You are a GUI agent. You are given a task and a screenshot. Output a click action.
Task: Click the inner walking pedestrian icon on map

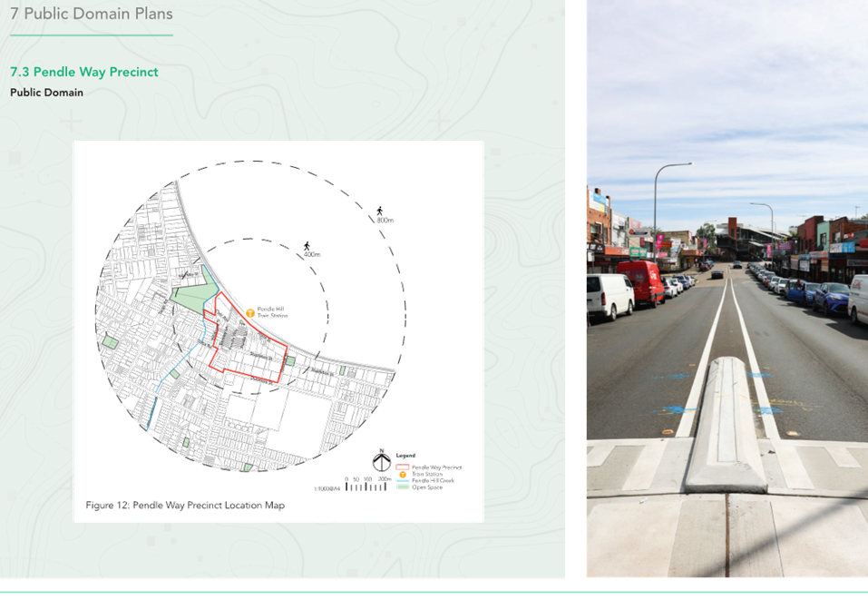pos(307,246)
